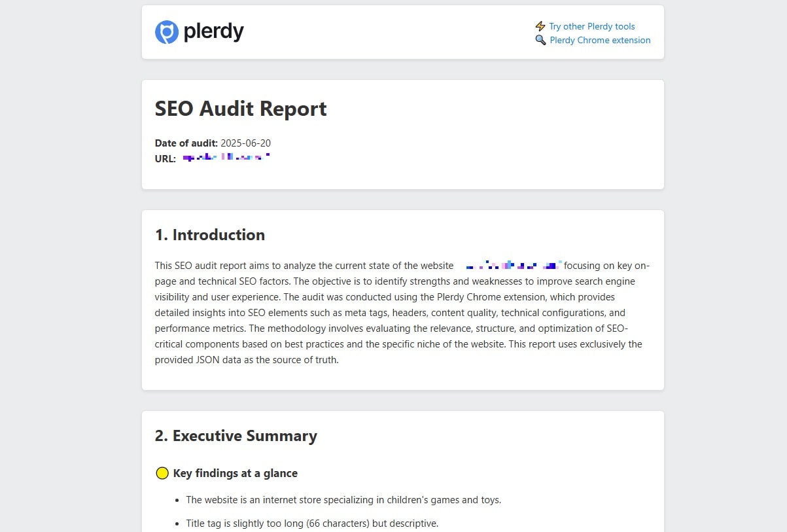Click the 'Date of audit:' label
Viewport: 787px width, 532px height.
click(x=185, y=143)
